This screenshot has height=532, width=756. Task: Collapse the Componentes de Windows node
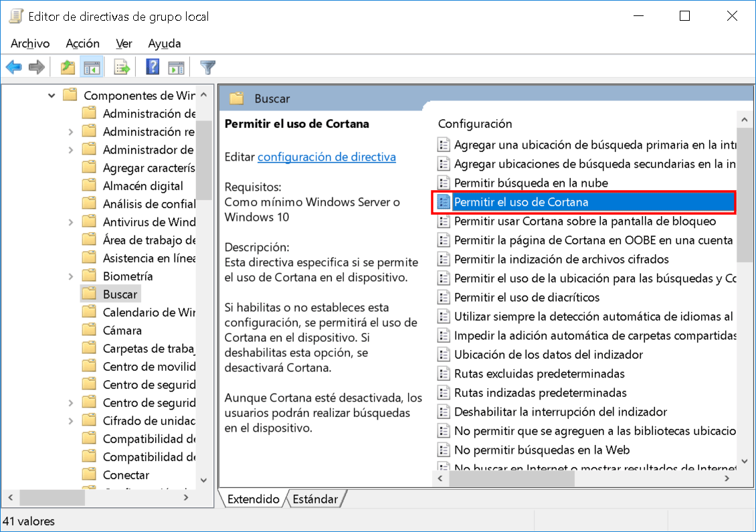pyautogui.click(x=52, y=96)
